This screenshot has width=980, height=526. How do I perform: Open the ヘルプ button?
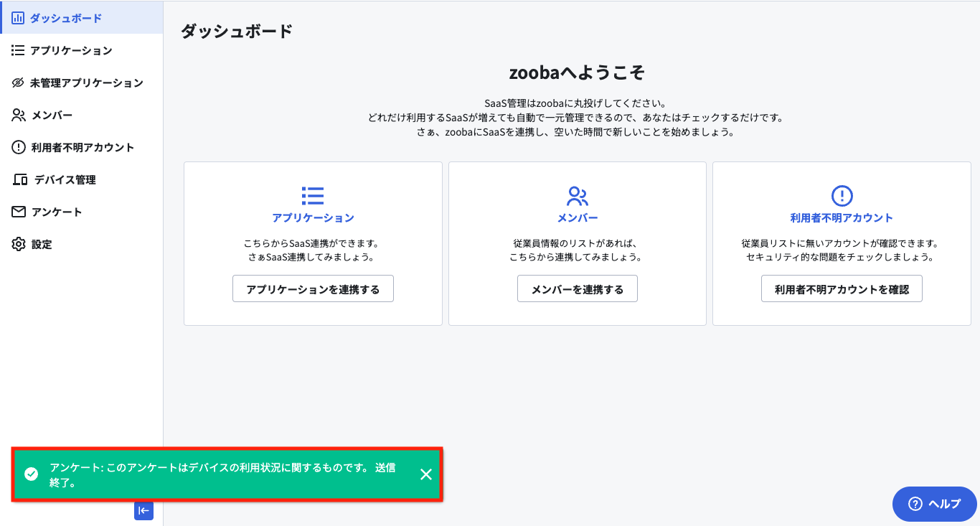click(x=935, y=504)
